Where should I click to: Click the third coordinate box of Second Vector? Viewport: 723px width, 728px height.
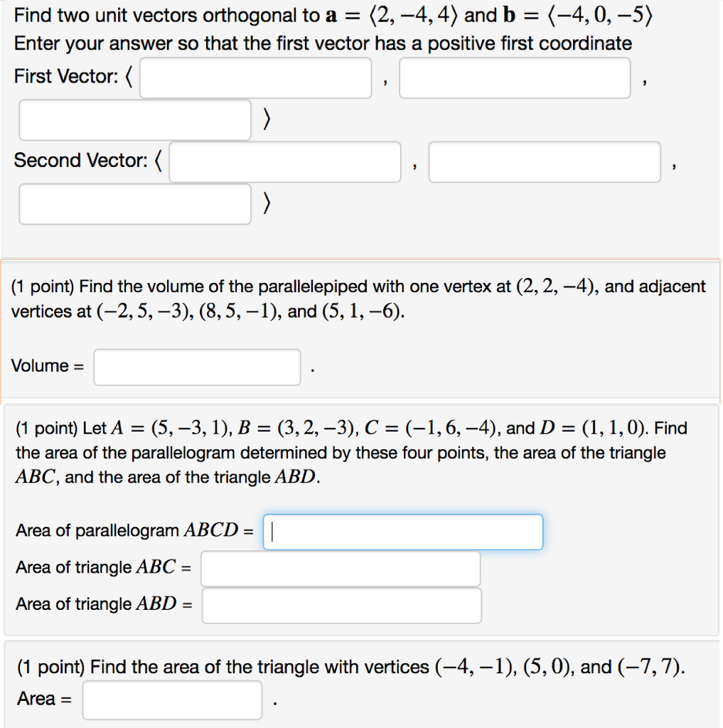(x=134, y=203)
